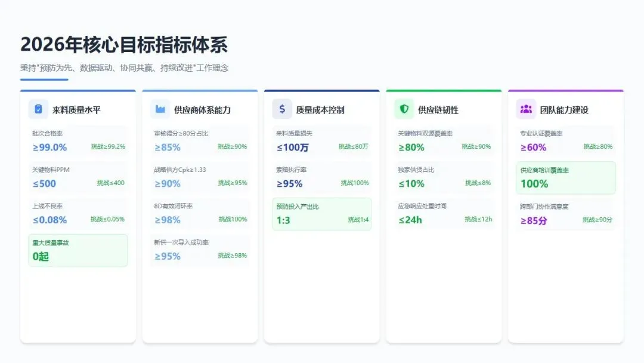Click the 挑战≥95% challenge value
This screenshot has width=644, height=363.
pyautogui.click(x=233, y=183)
